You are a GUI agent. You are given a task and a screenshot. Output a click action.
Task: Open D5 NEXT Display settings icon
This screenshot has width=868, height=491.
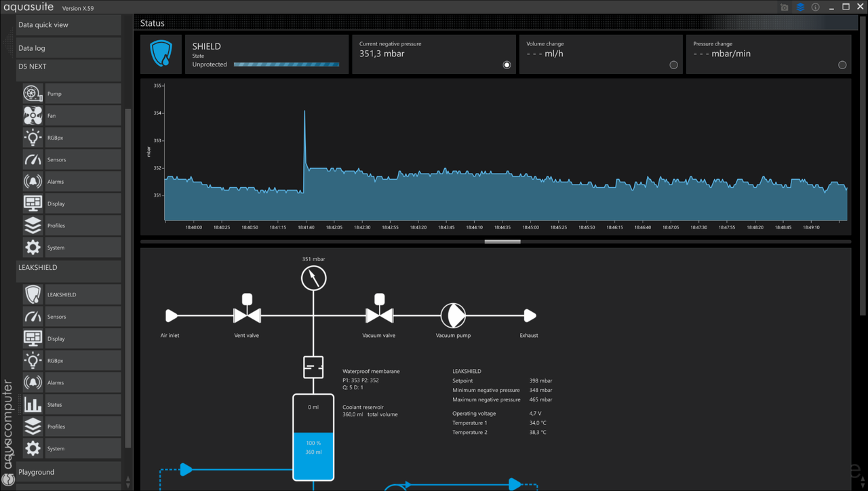pos(33,203)
